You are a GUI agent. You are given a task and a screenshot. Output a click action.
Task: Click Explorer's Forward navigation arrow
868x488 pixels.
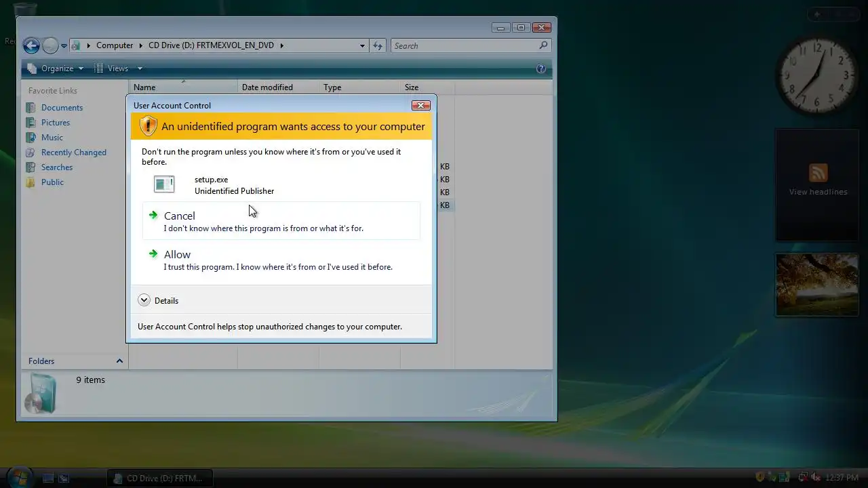[50, 45]
